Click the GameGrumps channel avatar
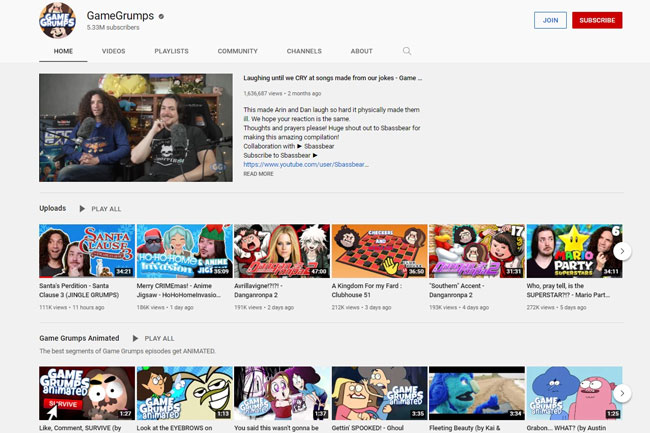 point(58,20)
